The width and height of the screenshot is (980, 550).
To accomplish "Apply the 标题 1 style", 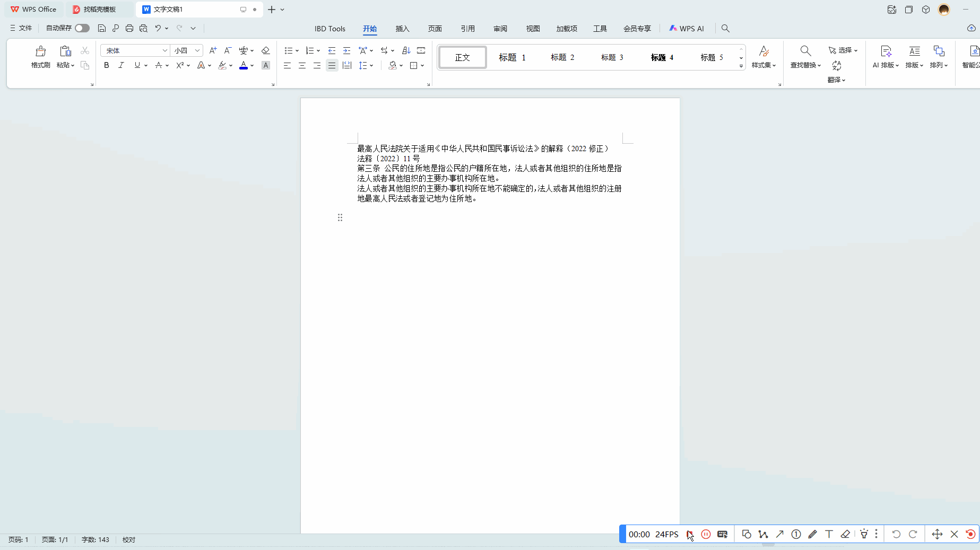I will point(512,57).
